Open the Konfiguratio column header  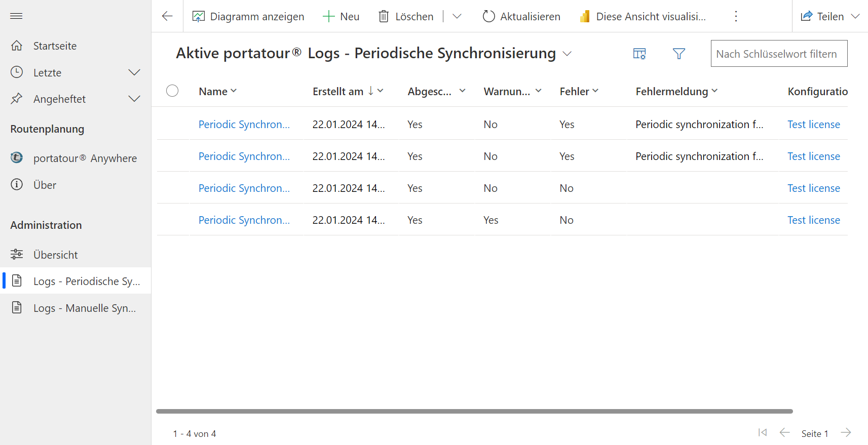point(817,91)
